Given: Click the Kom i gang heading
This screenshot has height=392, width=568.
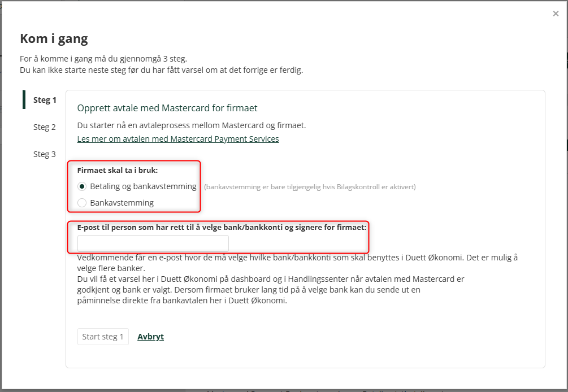Looking at the screenshot, I should [54, 39].
